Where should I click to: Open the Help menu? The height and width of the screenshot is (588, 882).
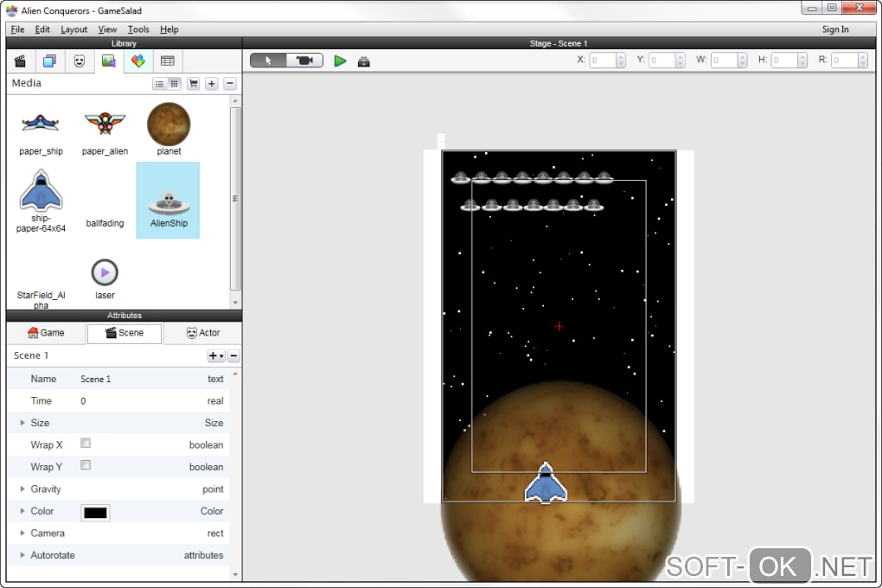point(169,29)
